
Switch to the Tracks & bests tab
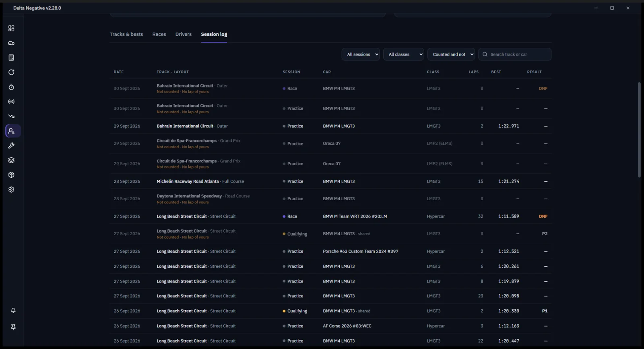click(126, 34)
